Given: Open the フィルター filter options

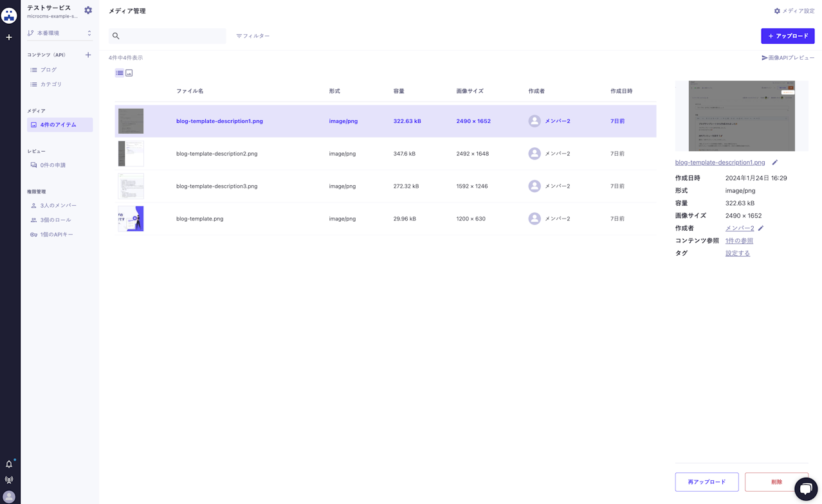Looking at the screenshot, I should point(253,36).
